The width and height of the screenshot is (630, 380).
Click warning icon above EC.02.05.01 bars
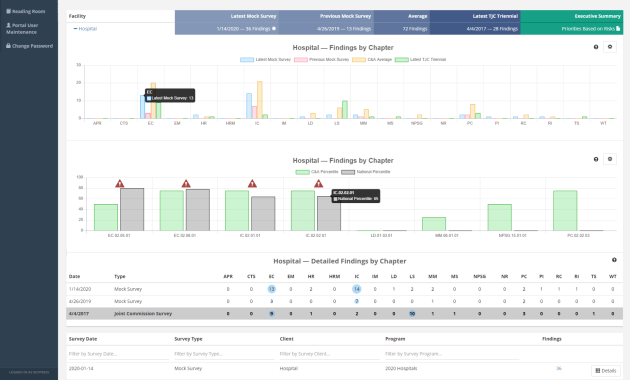pyautogui.click(x=120, y=184)
